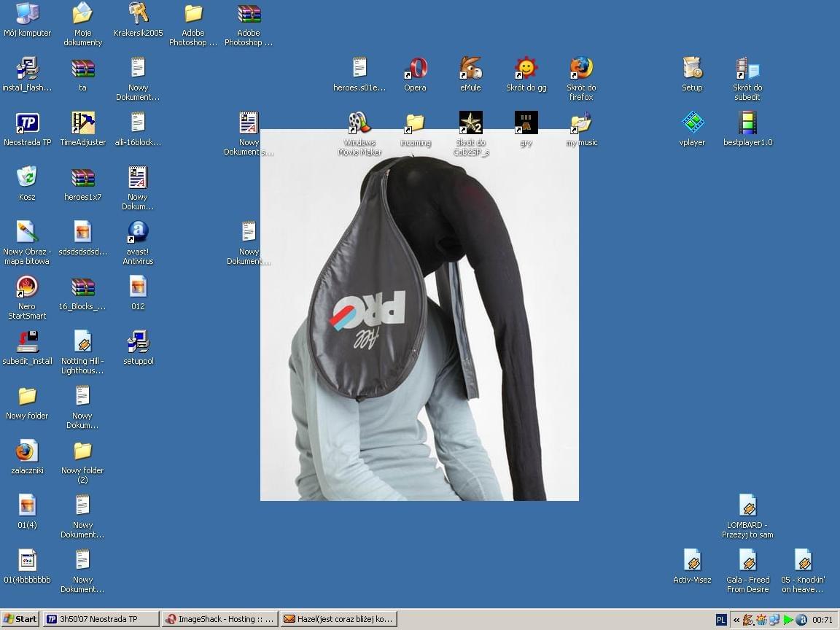This screenshot has width=840, height=630.
Task: Click the green play tray icon
Action: [x=788, y=620]
